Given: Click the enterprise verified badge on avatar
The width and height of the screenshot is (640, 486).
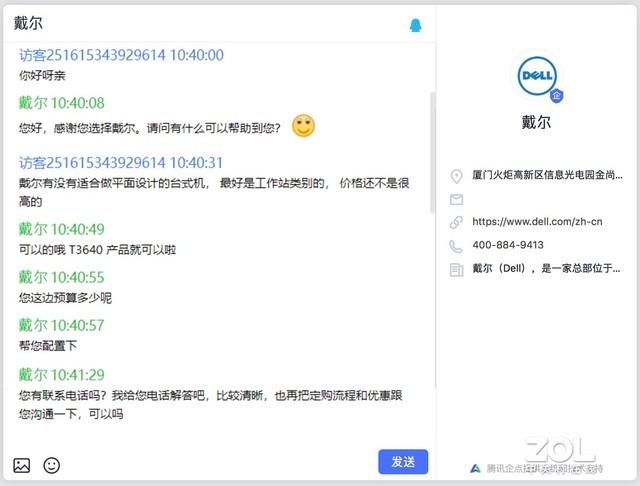Looking at the screenshot, I should (x=556, y=96).
